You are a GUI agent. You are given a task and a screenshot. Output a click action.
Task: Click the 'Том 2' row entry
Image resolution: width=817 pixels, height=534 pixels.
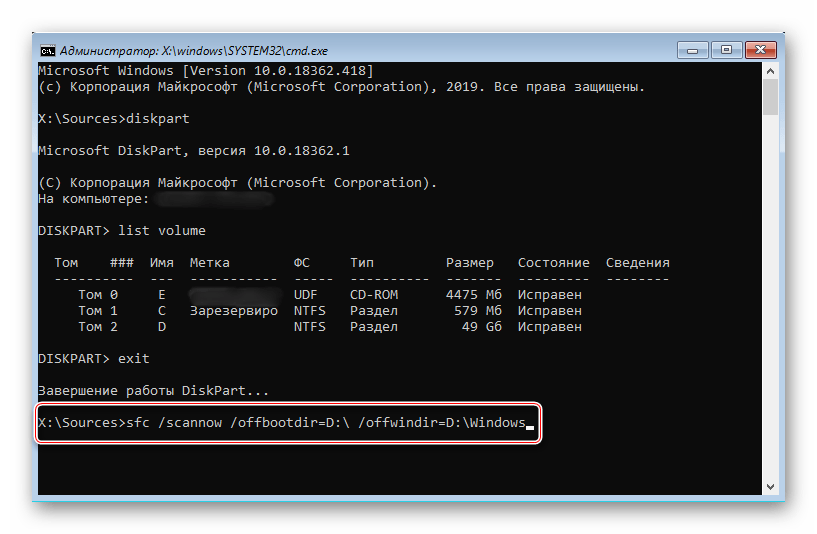pyautogui.click(x=98, y=327)
